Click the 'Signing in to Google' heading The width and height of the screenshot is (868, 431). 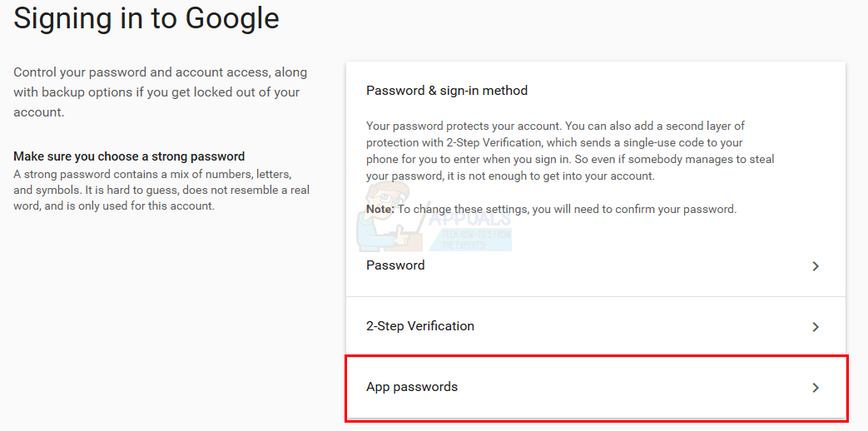click(x=146, y=18)
